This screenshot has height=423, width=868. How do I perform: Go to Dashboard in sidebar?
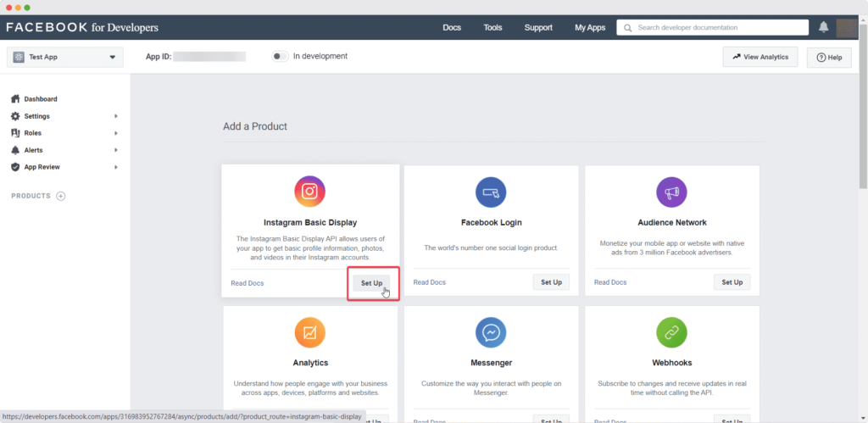tap(41, 99)
